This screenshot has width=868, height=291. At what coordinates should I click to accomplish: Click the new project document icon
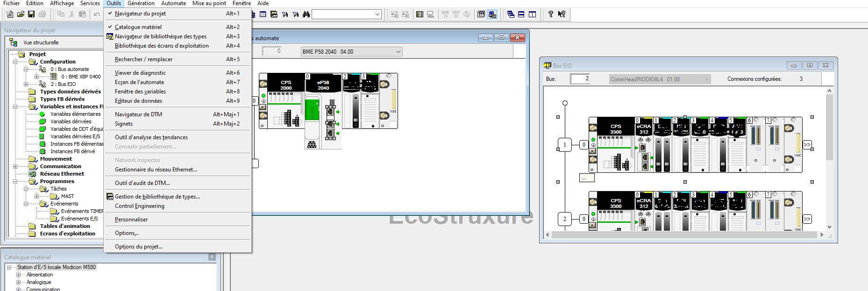point(10,14)
